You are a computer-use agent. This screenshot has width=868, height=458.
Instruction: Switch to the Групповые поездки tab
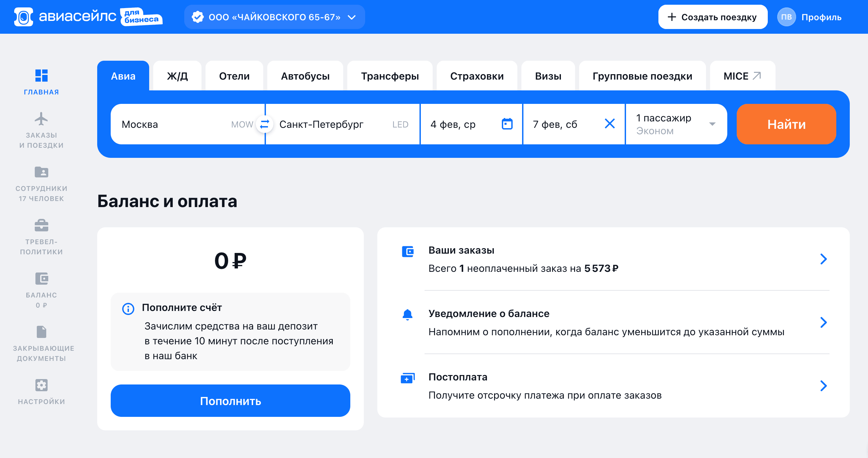coord(642,76)
